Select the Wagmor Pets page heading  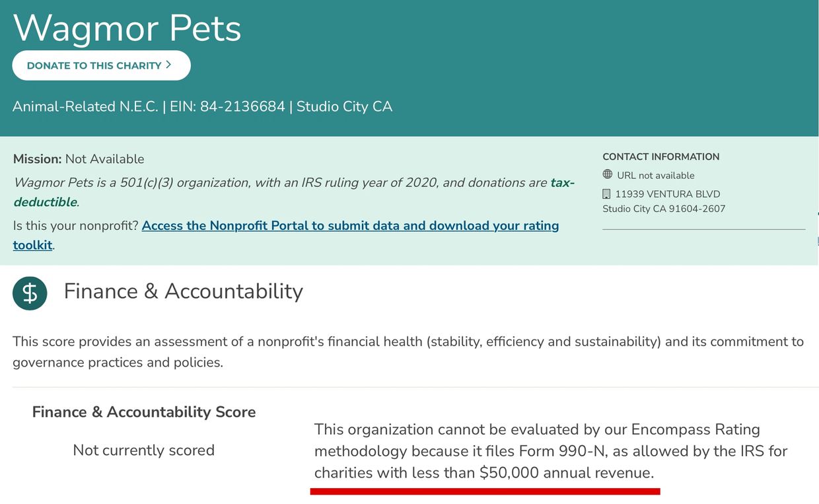point(127,28)
